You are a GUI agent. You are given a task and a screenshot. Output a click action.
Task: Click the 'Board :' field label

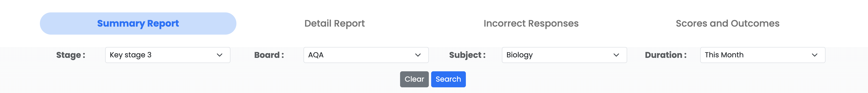tap(269, 55)
